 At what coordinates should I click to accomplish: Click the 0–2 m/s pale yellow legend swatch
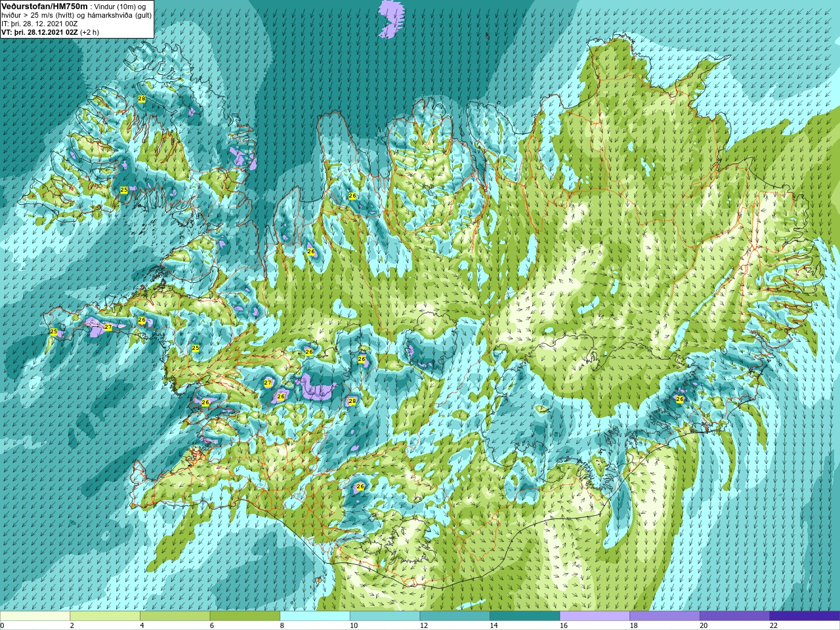point(35,616)
